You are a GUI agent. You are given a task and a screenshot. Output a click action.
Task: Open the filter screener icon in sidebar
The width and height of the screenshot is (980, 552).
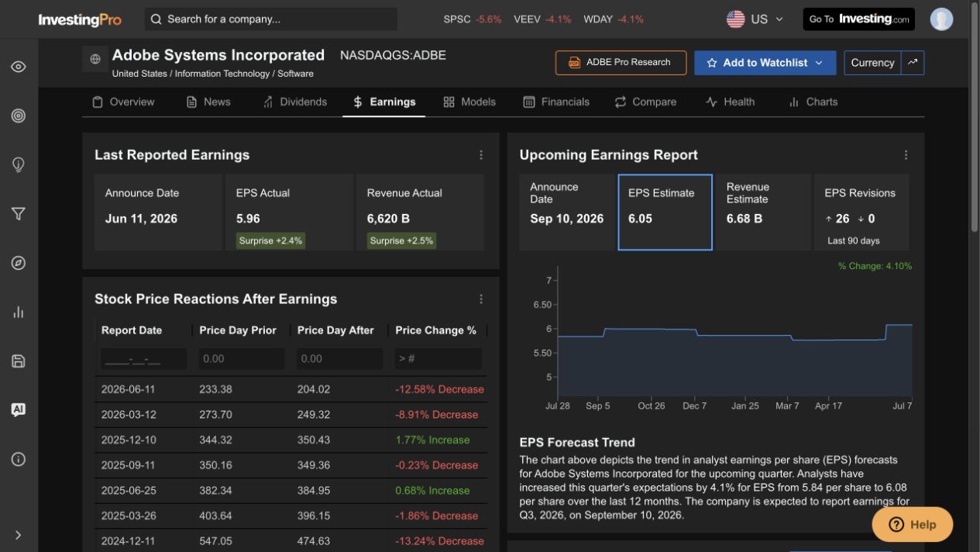(x=19, y=214)
